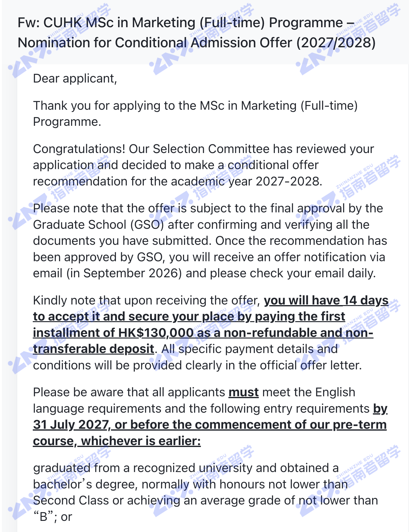Click the 'Thank you for applying' paragraph
The height and width of the screenshot is (532, 409).
click(x=195, y=114)
